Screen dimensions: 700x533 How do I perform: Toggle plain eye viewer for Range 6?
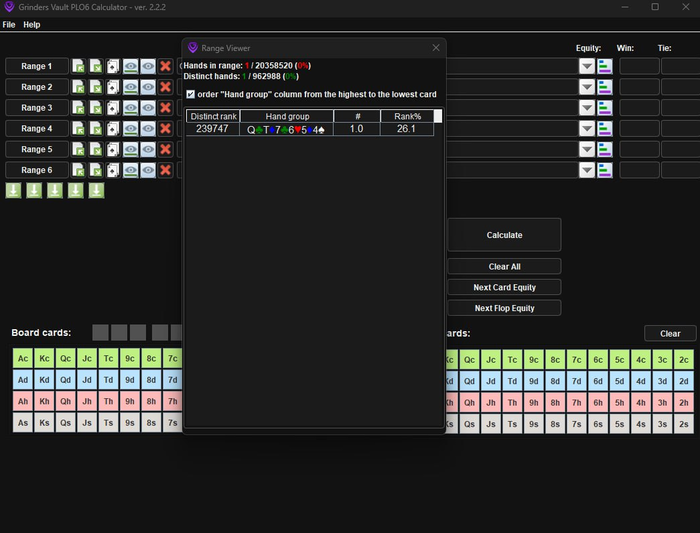(x=148, y=170)
